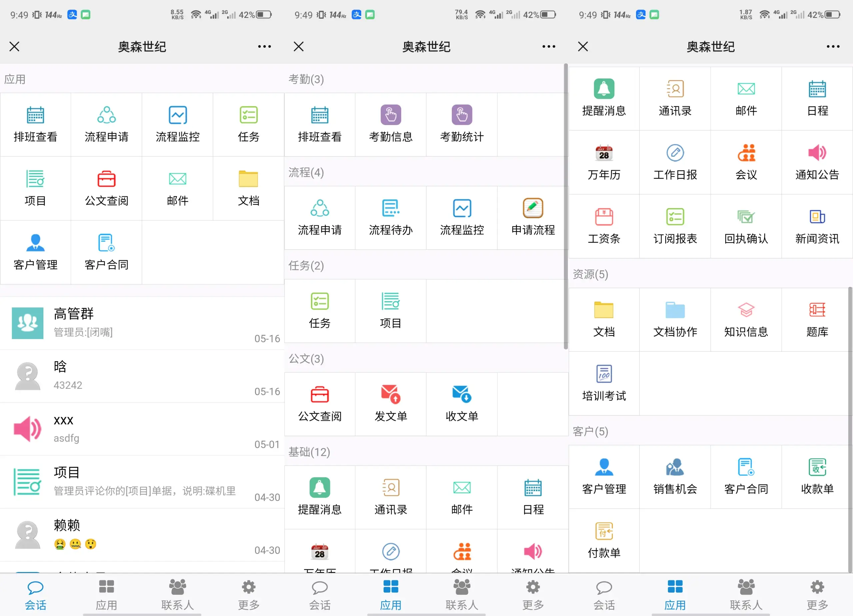This screenshot has height=616, width=853.
Task: Open 项目 under the 任务(2) section
Action: point(391,311)
